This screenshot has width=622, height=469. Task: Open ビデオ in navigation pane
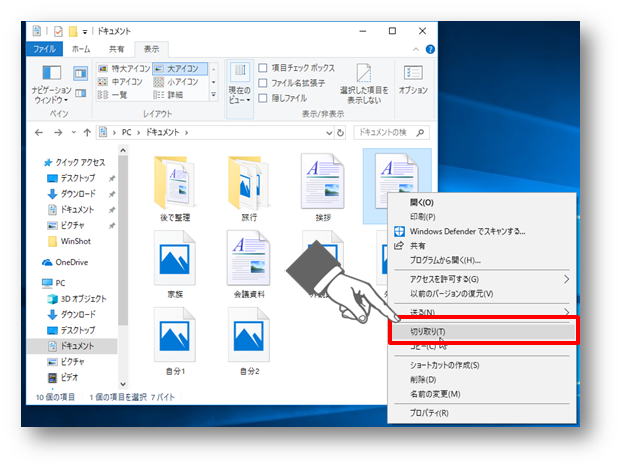point(63,377)
